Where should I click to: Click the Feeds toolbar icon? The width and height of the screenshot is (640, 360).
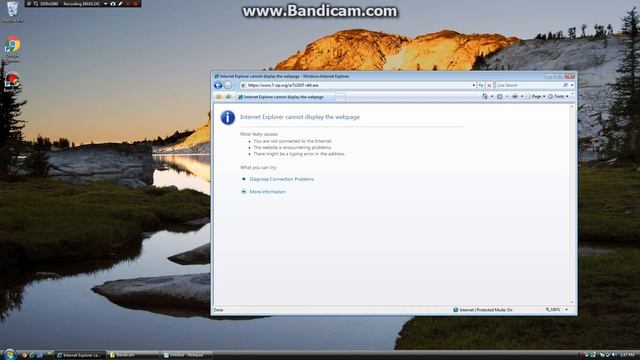pyautogui.click(x=500, y=96)
